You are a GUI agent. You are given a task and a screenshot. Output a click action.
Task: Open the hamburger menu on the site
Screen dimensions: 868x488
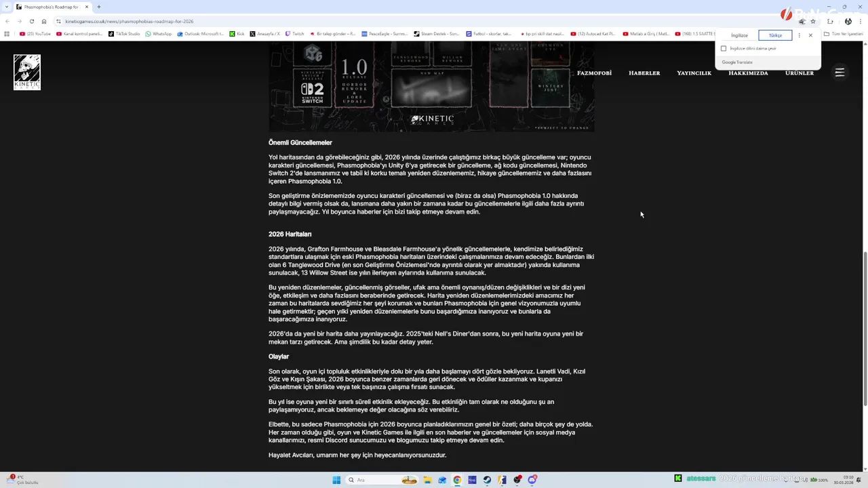(x=840, y=73)
